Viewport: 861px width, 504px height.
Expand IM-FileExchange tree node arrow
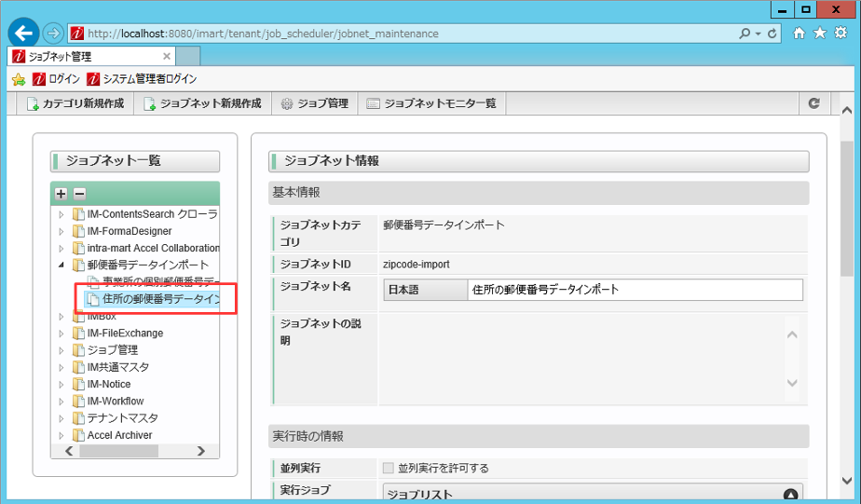click(61, 334)
